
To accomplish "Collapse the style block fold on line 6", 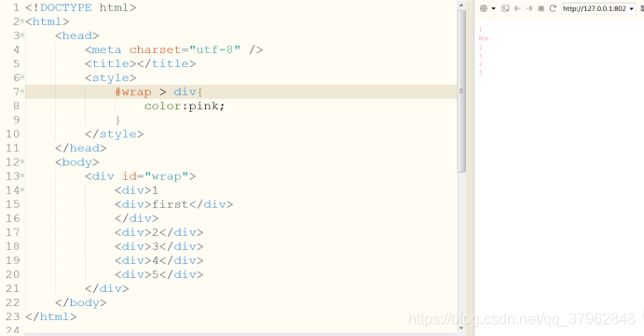I will point(22,77).
